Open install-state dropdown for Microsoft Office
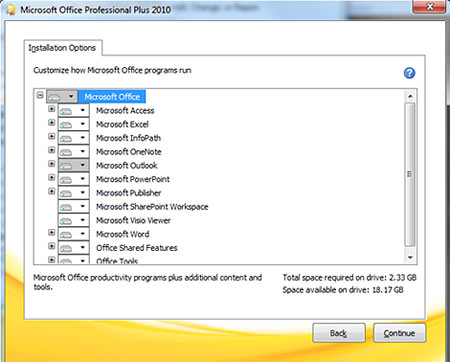 pos(62,97)
